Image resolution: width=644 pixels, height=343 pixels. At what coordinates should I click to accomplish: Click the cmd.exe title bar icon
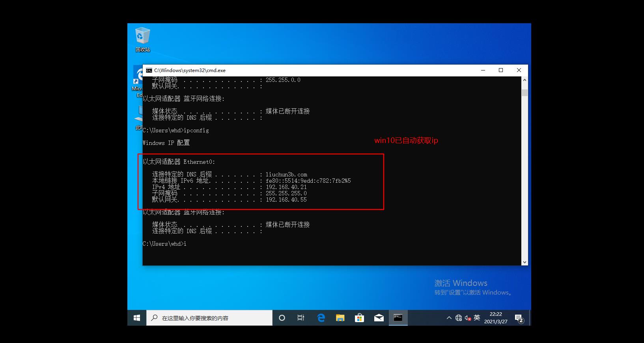tap(149, 70)
